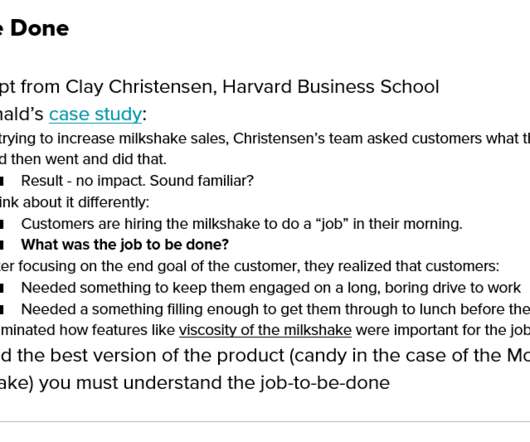Select the "focusing on the end goal" sentence
The width and height of the screenshot is (530, 442).
click(x=249, y=266)
